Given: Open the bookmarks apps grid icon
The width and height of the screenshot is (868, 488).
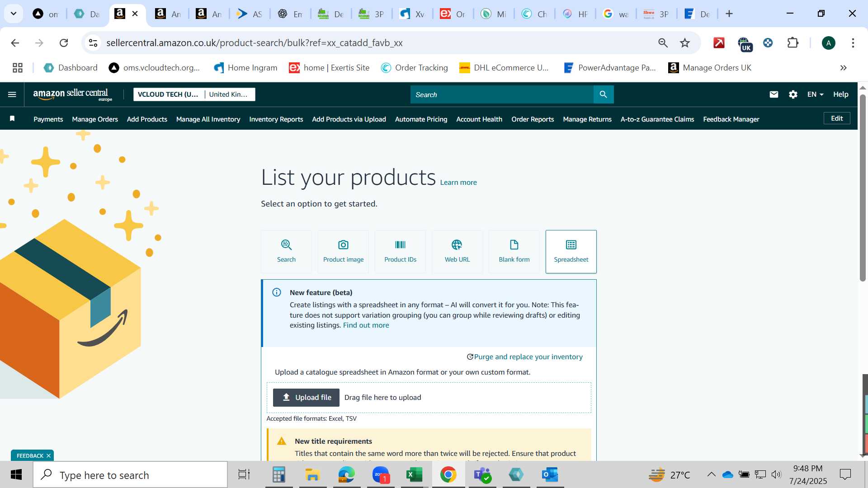Looking at the screenshot, I should coord(18,68).
